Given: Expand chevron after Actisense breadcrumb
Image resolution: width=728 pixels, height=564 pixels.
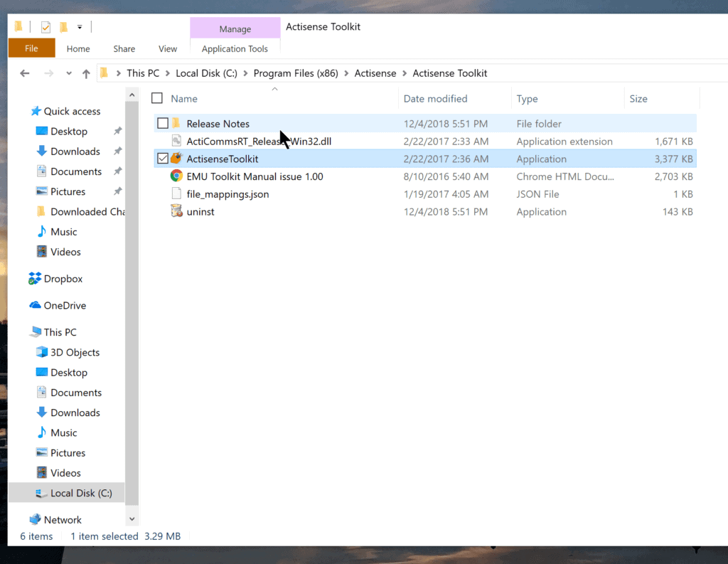Looking at the screenshot, I should (x=405, y=73).
